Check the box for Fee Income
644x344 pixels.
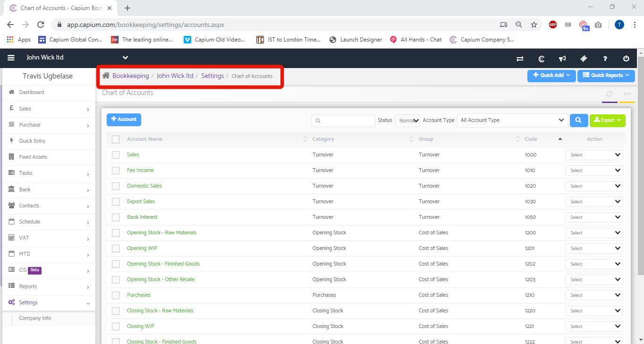[116, 171]
